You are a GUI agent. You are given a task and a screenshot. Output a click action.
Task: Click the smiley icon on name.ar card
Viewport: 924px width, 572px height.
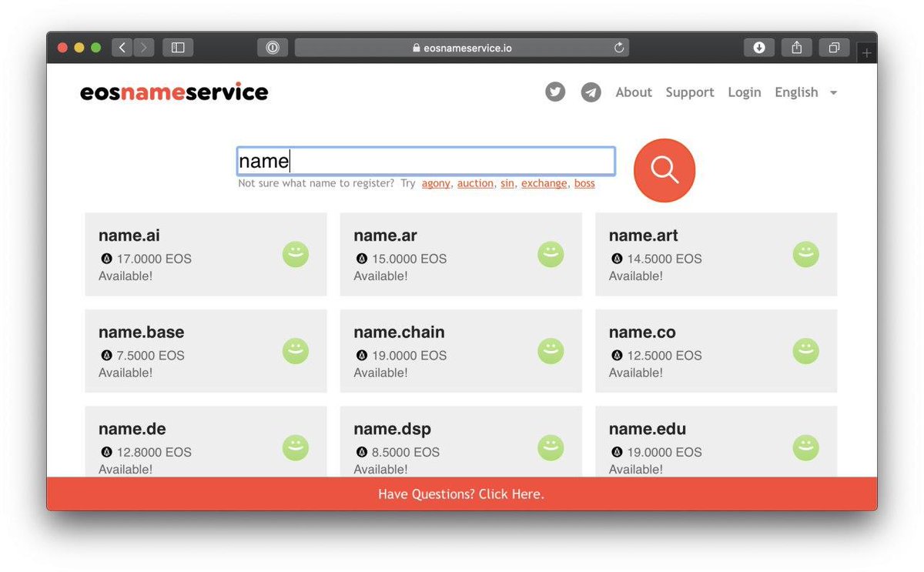click(551, 255)
